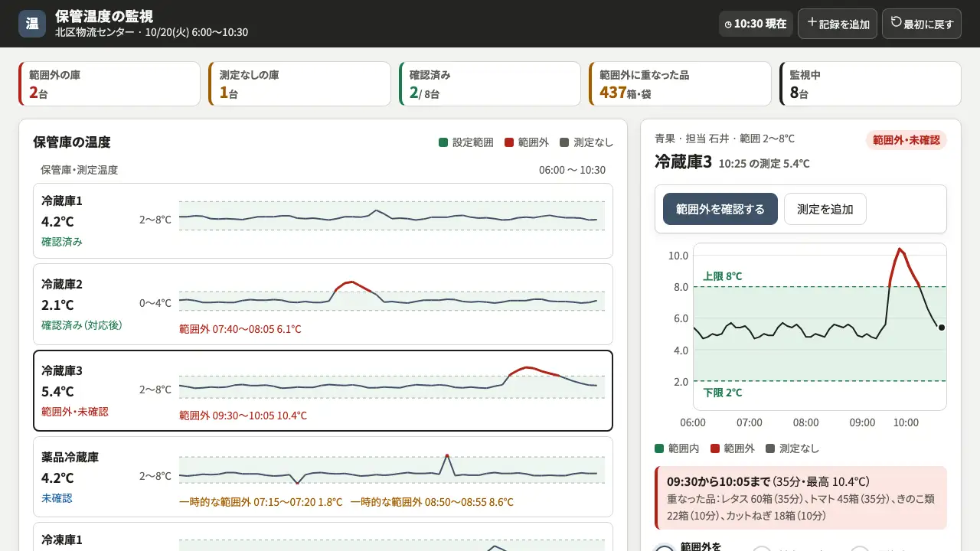
Task: Click the 下限 2℃ threshold label
Action: (x=723, y=393)
